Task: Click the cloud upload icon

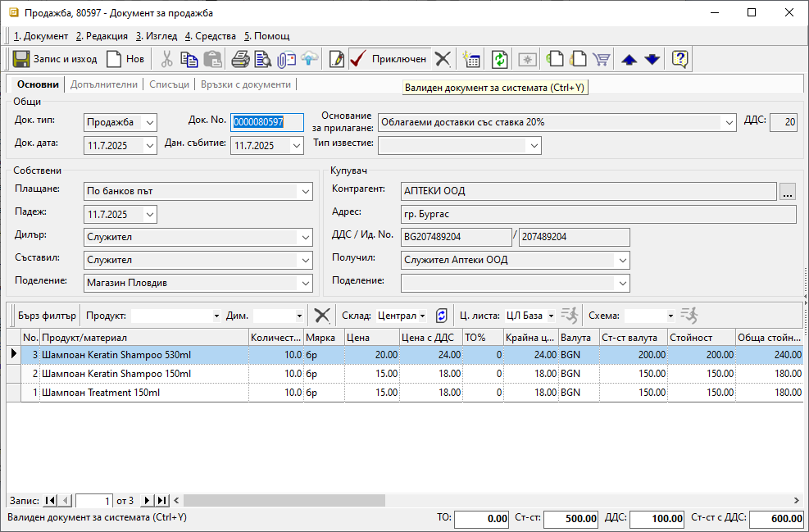Action: 310,59
